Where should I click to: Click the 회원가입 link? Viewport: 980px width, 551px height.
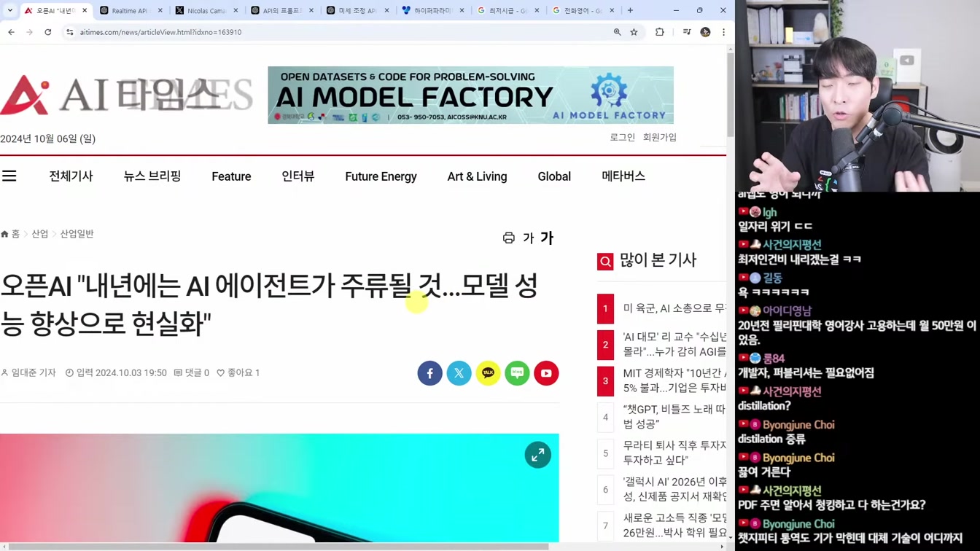660,137
